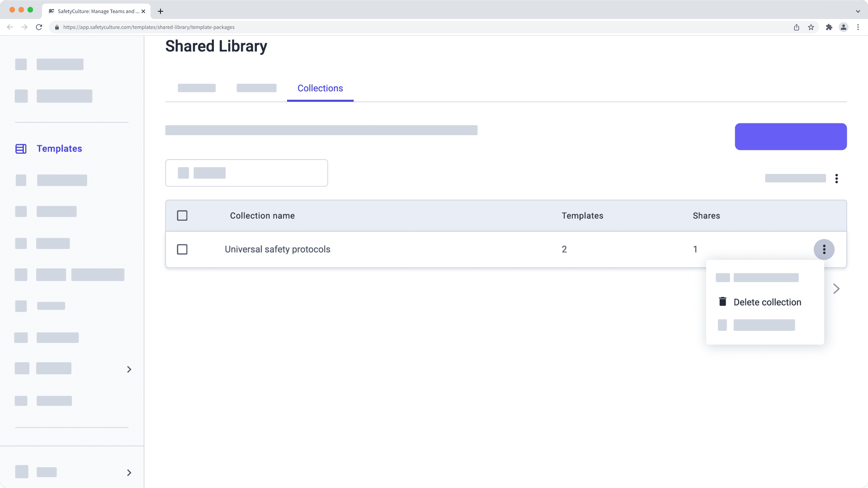
Task: Go back using the browser back arrow
Action: pos(10,27)
